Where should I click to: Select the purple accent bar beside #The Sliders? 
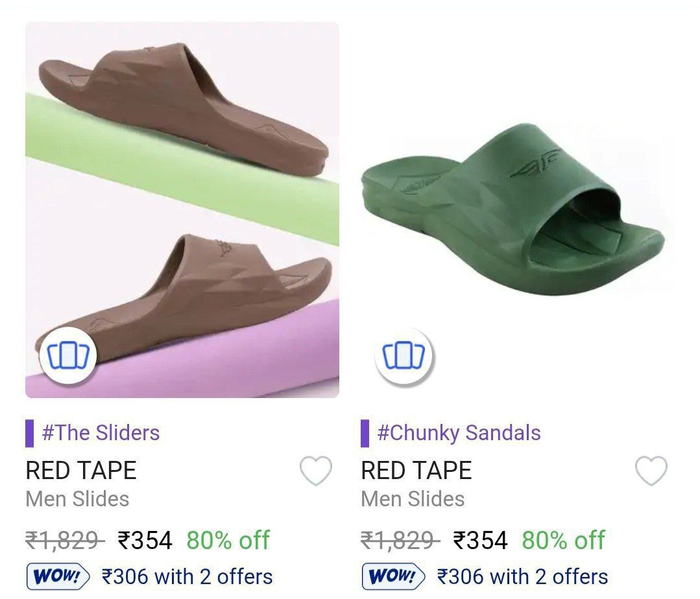[29, 432]
